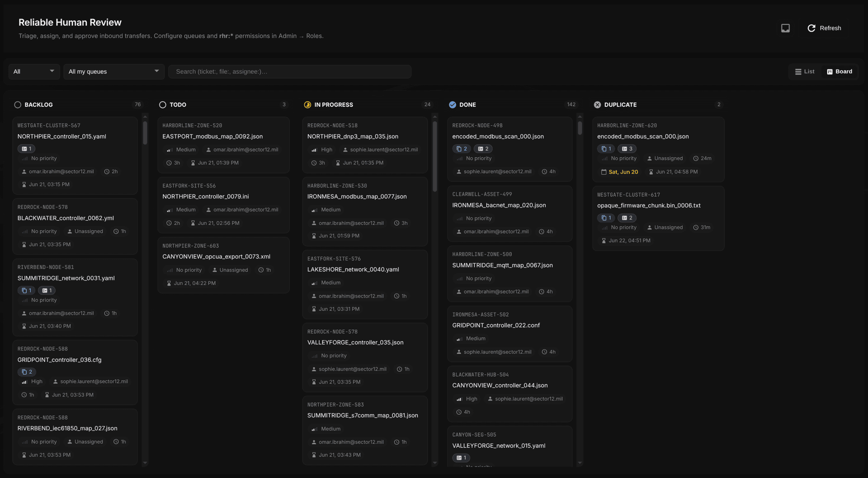Click assignee on NORTHPIER_controller_0079.ini card

coord(242,210)
